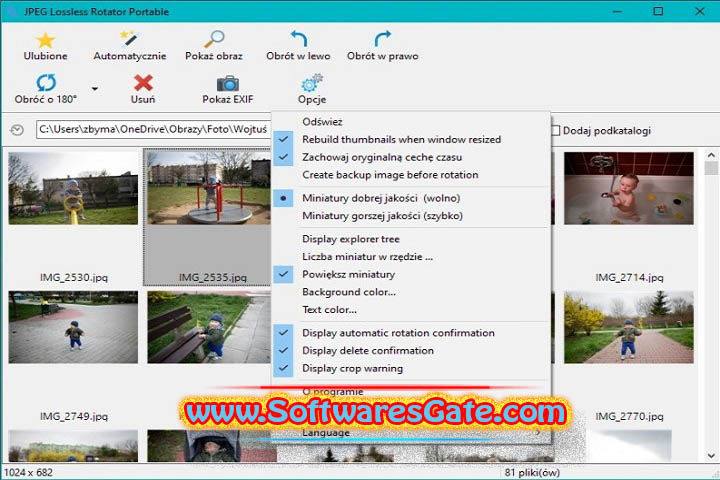Expand the Language submenu arrow
This screenshot has width=720, height=480.
point(538,432)
